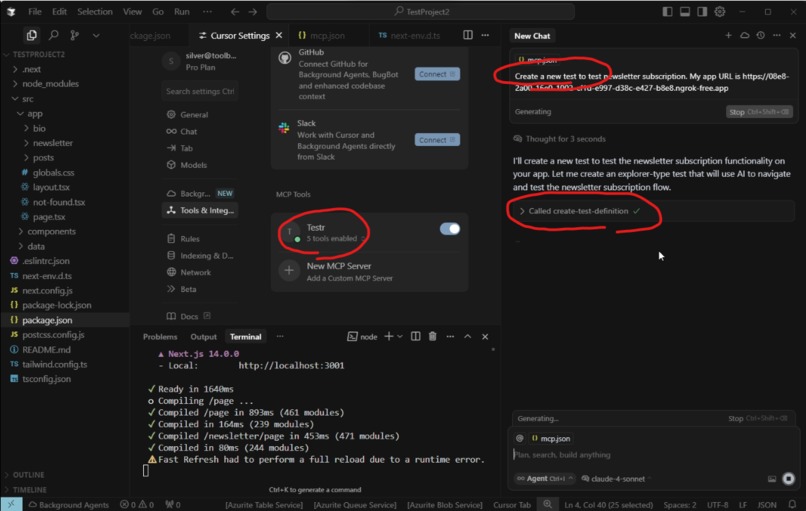Screen dimensions: 806x511
Task: Open the Agent mode dropdown
Action: 544,479
